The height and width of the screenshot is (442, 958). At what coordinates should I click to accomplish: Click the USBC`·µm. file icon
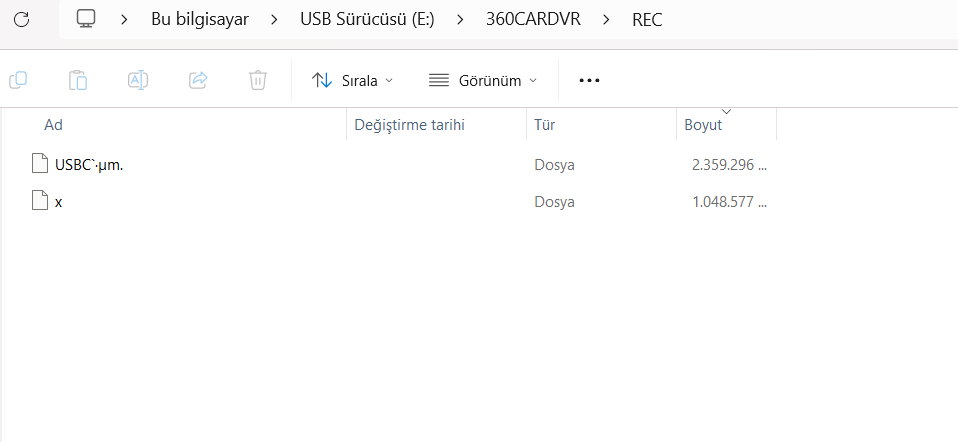pyautogui.click(x=40, y=164)
